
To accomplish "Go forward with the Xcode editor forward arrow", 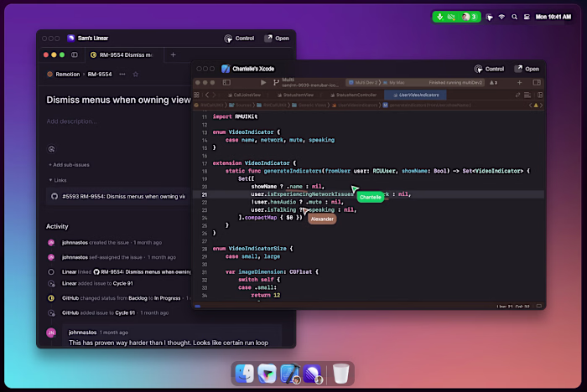I will coord(214,95).
